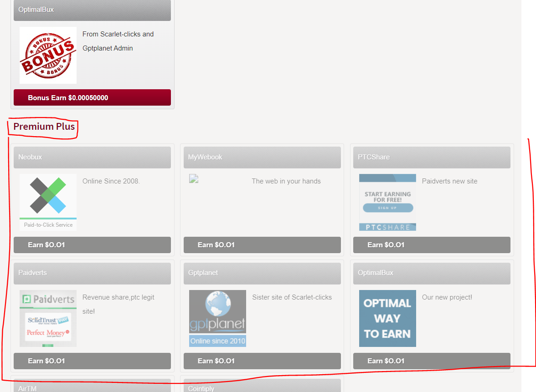Open the AirTM ad header
536x392 pixels.
point(92,386)
